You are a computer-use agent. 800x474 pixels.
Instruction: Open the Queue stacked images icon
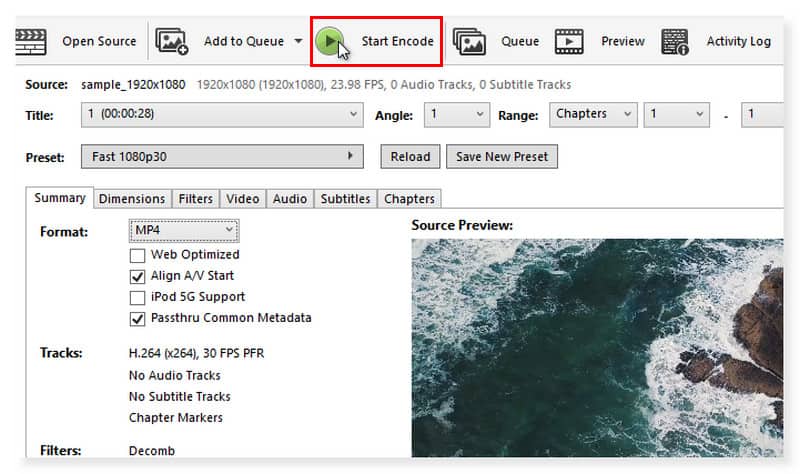pos(469,42)
